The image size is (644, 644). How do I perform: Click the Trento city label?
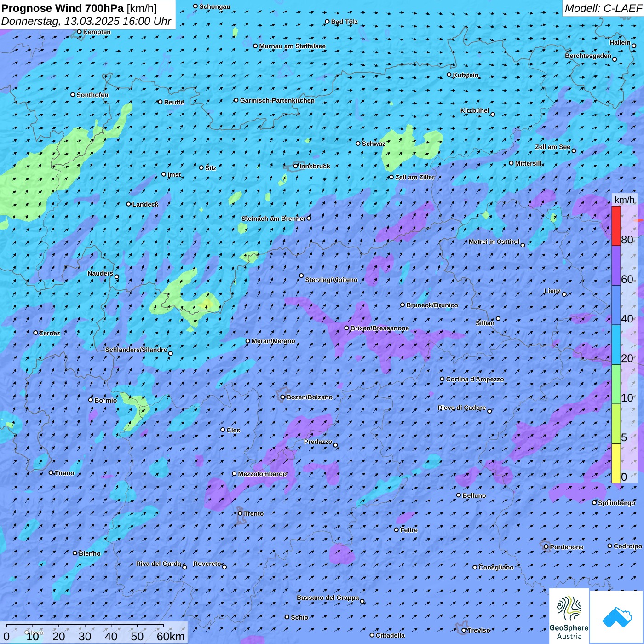tap(254, 513)
